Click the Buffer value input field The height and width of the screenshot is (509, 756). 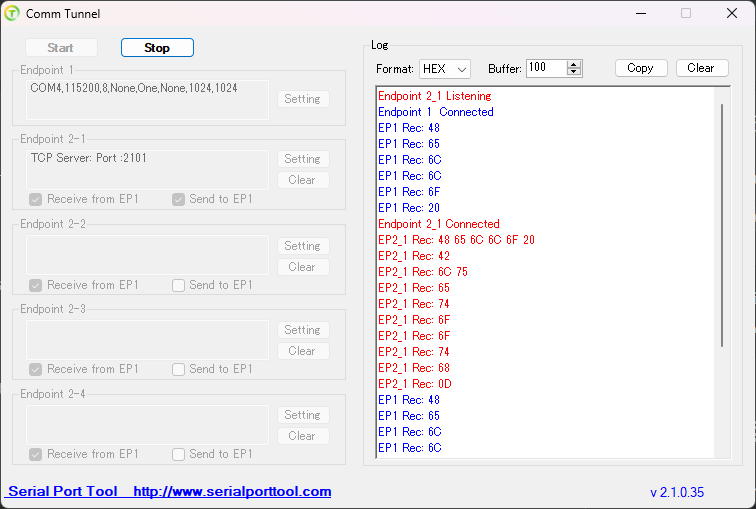[x=546, y=68]
